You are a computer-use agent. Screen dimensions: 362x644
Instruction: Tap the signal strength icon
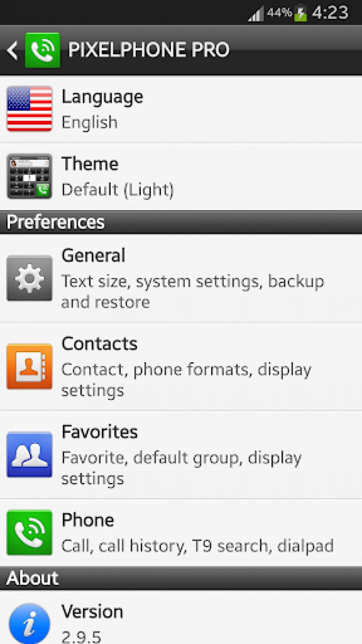(255, 14)
